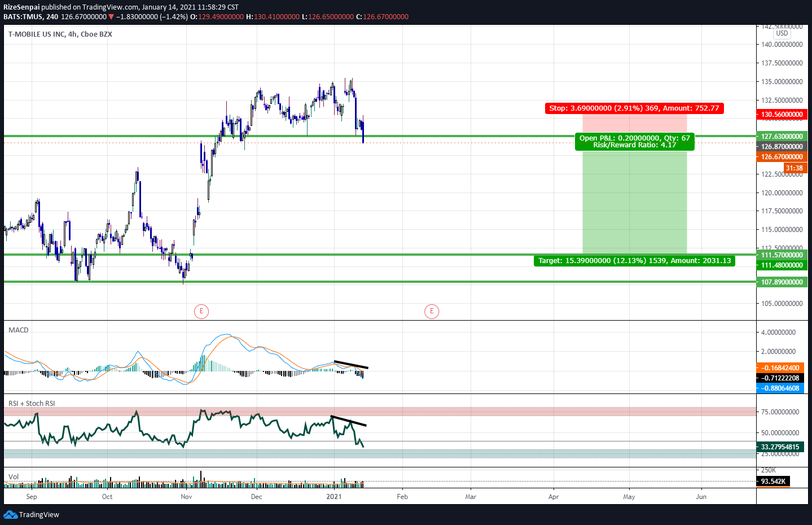
Task: Click the Feb label on time axis
Action: click(402, 497)
